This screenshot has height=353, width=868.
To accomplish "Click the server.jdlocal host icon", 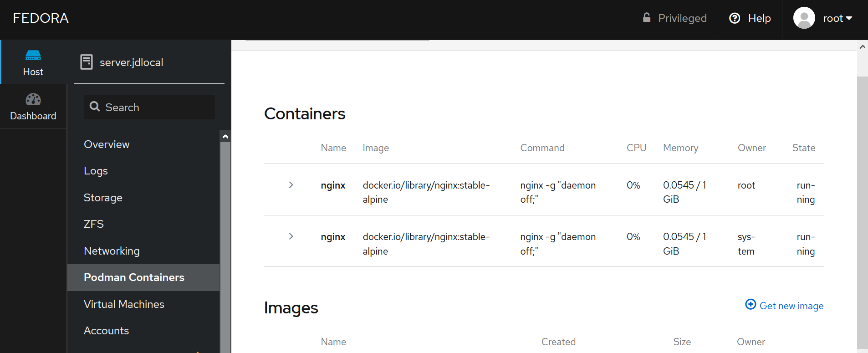I will pos(86,61).
